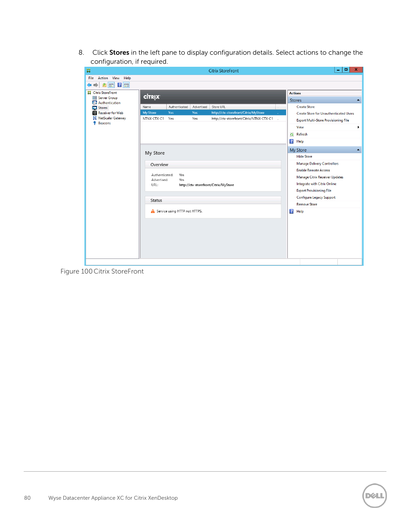This screenshot has width=411, height=532.
Task: Click Create Store action
Action: click(x=305, y=107)
